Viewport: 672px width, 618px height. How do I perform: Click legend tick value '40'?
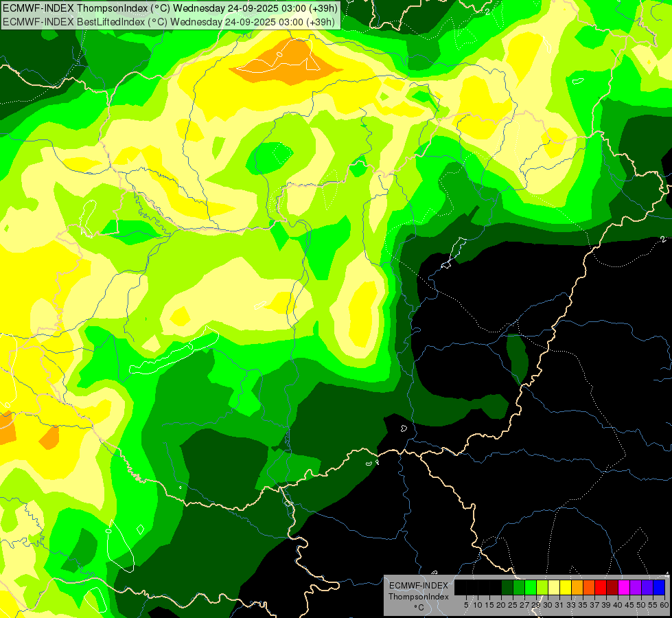coord(618,605)
